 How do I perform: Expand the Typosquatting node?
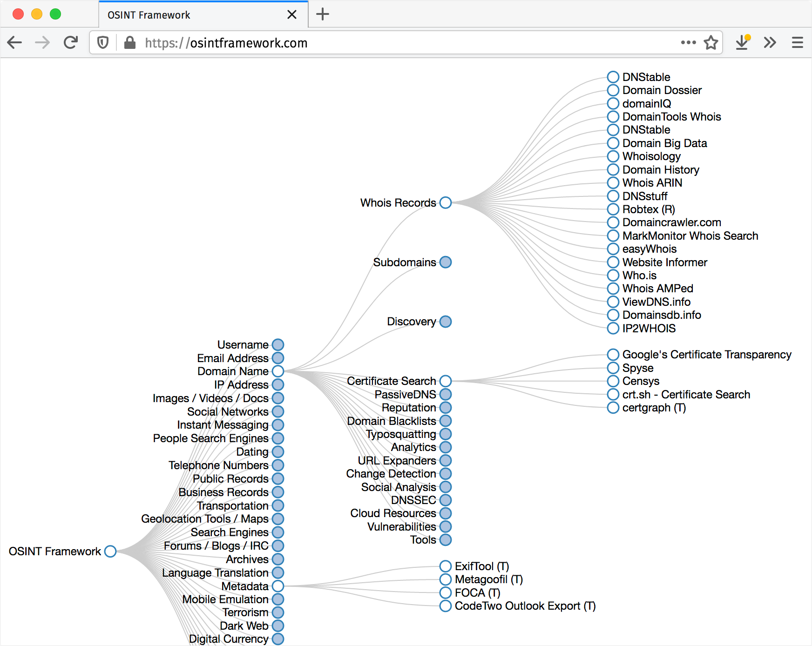pos(446,434)
